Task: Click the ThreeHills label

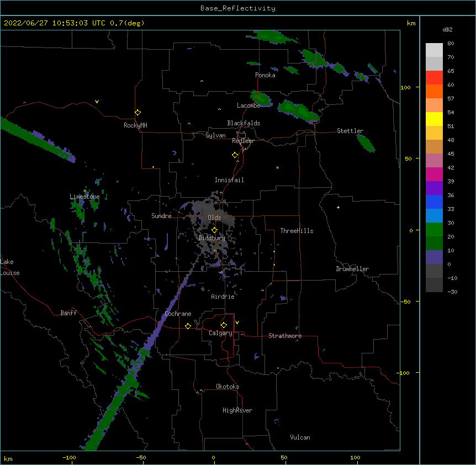Action: [297, 231]
